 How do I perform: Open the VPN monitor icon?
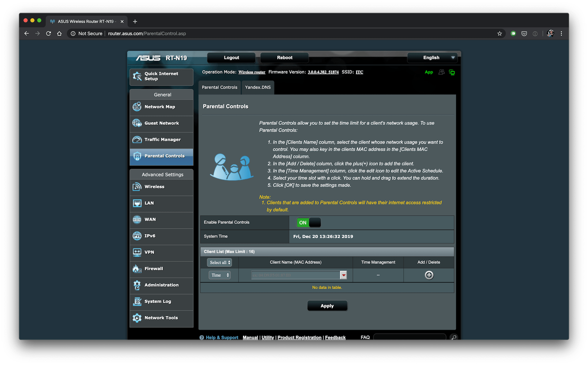point(137,252)
